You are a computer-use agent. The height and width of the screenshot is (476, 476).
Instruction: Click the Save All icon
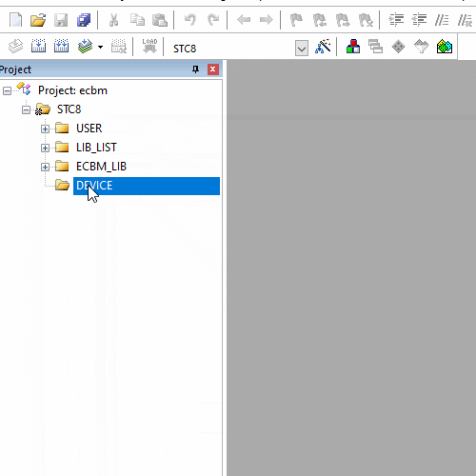[x=84, y=20]
